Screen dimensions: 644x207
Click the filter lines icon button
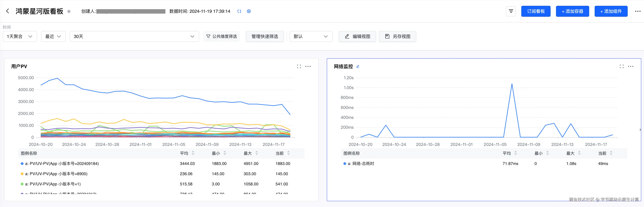pyautogui.click(x=511, y=11)
